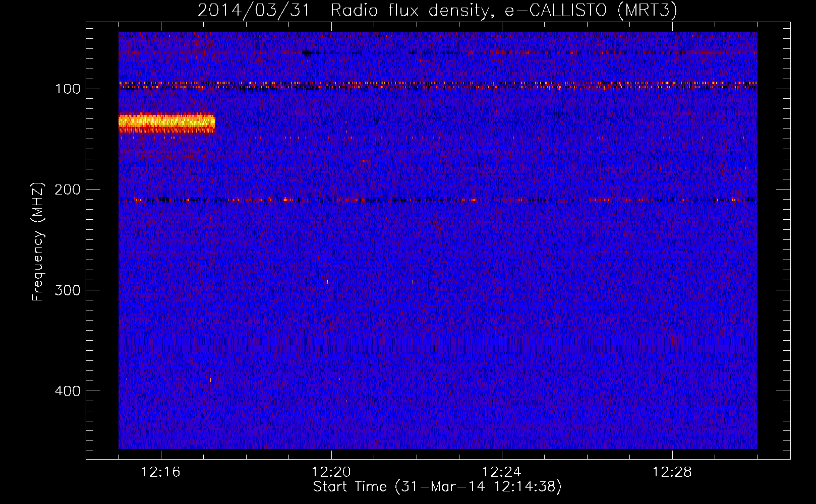Click the interference line near 210 MHz
816x504 pixels.
coord(438,200)
